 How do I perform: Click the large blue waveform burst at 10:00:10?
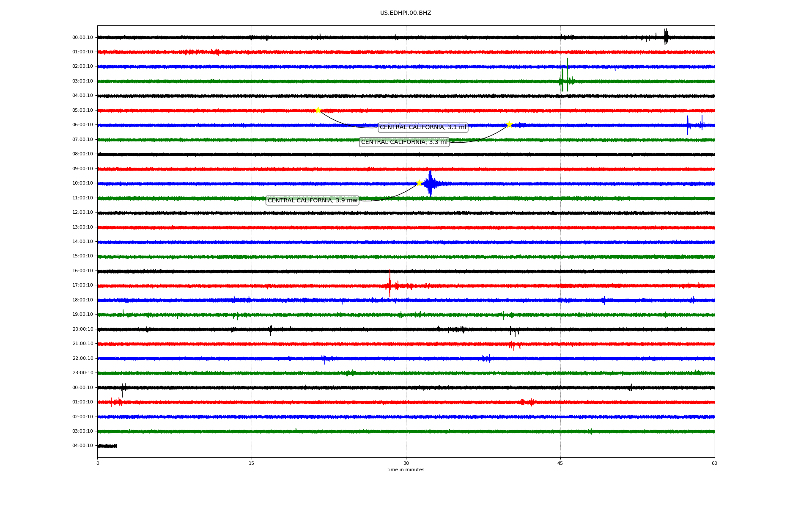[x=430, y=183]
